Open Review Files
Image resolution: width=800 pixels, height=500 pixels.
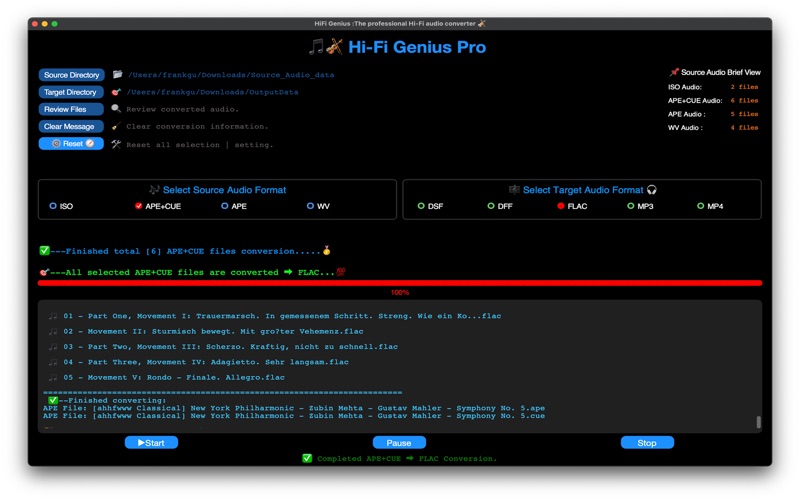click(x=71, y=109)
